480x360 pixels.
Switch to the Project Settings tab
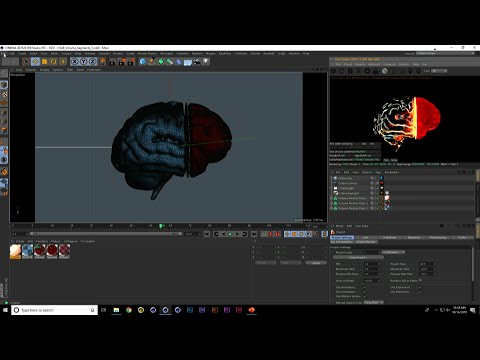pyautogui.click(x=342, y=238)
